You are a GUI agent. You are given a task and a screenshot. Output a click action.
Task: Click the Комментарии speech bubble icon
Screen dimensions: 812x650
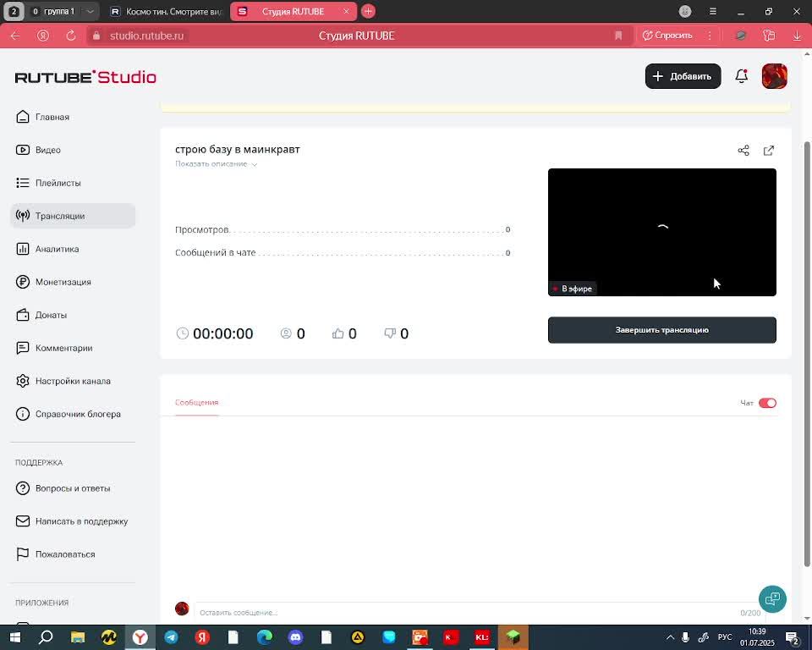pyautogui.click(x=23, y=348)
